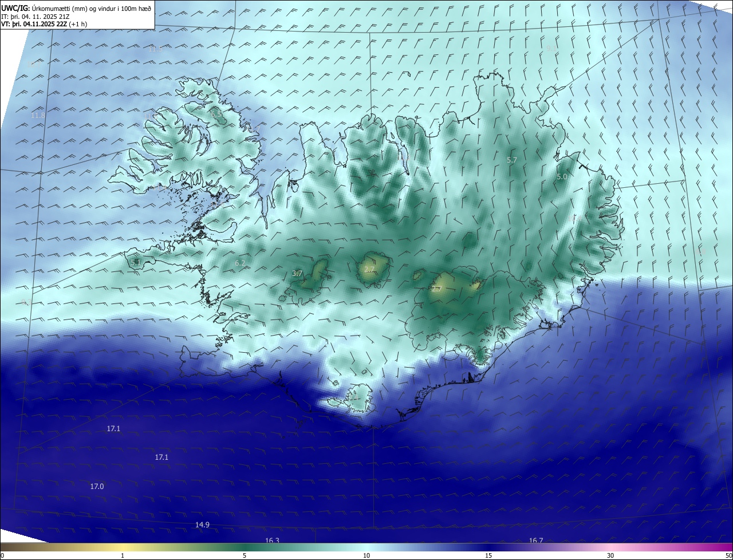Click the 50 tick on the color scale
733x560 pixels.
coord(728,555)
